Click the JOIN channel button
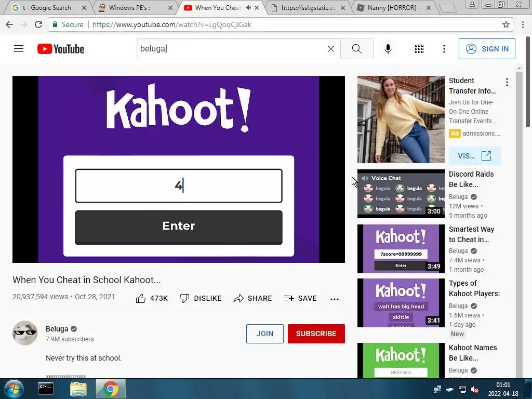 click(264, 334)
